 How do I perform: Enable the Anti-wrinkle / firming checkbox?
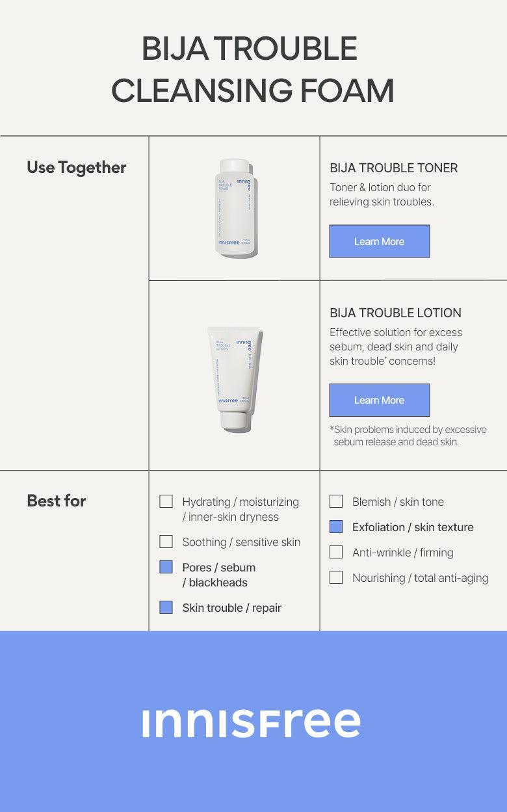[336, 552]
